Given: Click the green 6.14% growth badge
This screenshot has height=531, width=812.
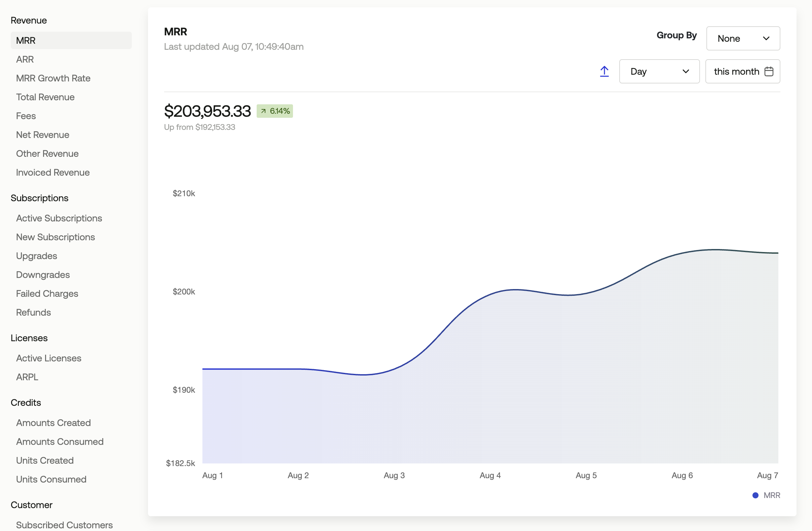Looking at the screenshot, I should 274,111.
